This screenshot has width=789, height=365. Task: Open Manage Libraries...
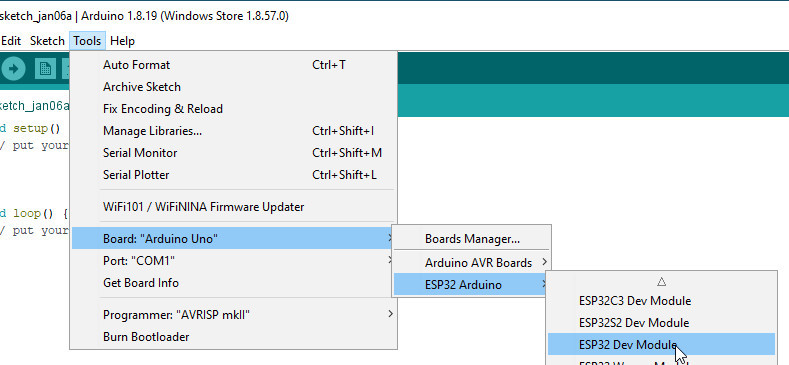click(233, 131)
